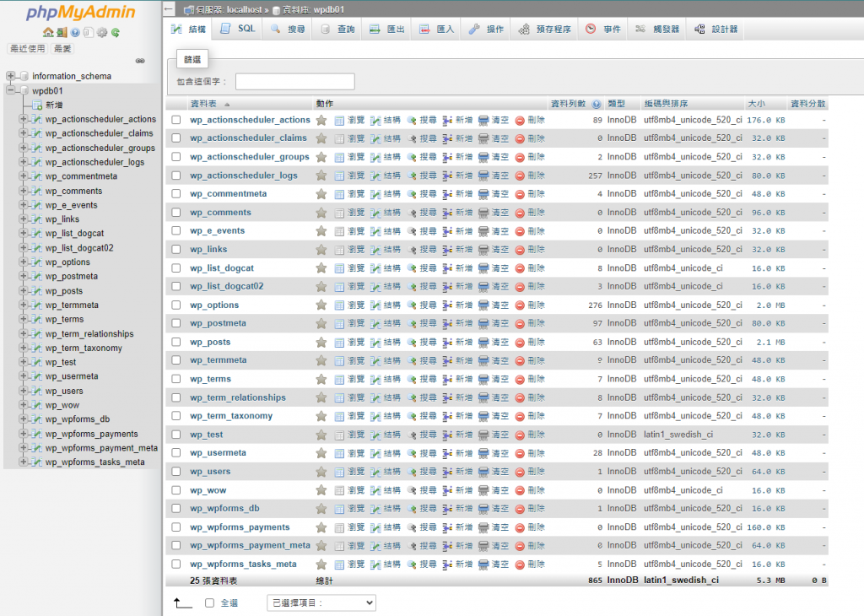This screenshot has width=864, height=616.
Task: Click the rows count help icon in header
Action: [597, 104]
